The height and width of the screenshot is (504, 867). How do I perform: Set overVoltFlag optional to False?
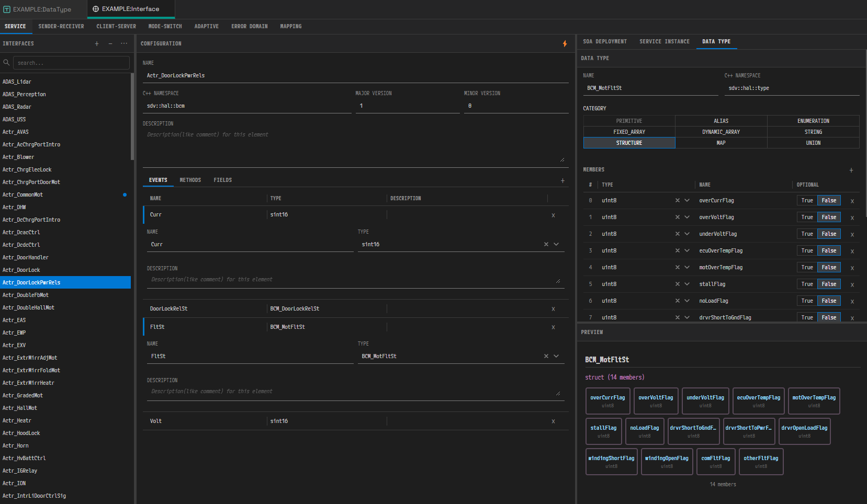pos(829,217)
